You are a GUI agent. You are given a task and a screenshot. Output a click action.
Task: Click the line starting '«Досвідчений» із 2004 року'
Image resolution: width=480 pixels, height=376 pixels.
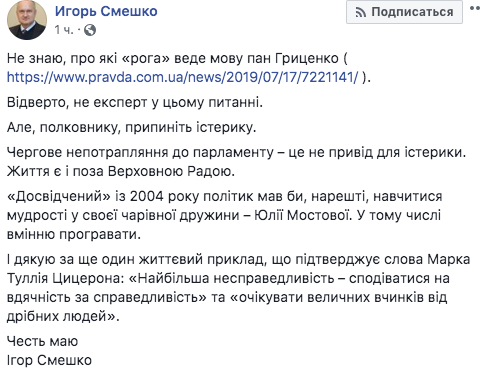coord(225,196)
